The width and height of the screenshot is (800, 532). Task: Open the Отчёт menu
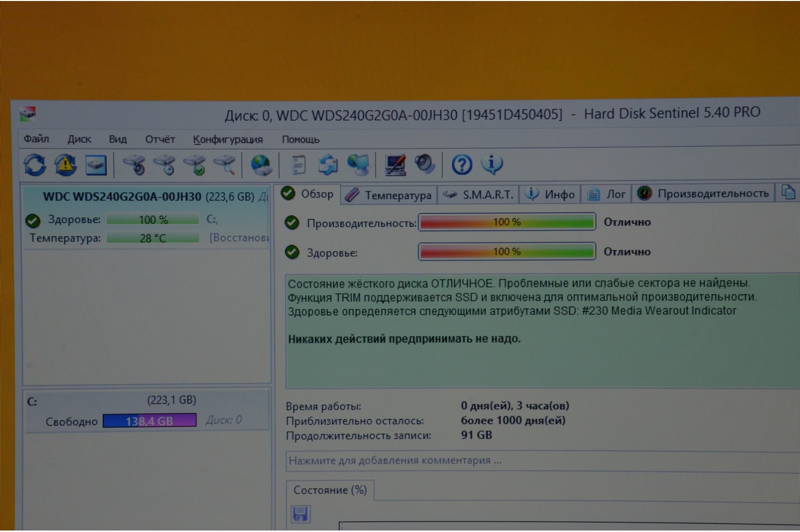pyautogui.click(x=160, y=139)
